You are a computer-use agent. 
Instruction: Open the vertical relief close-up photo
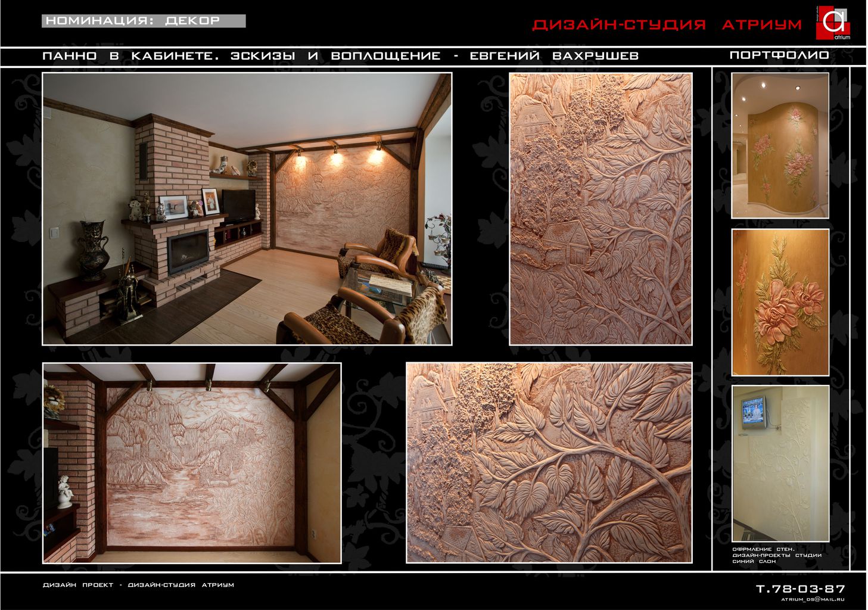tap(601, 208)
